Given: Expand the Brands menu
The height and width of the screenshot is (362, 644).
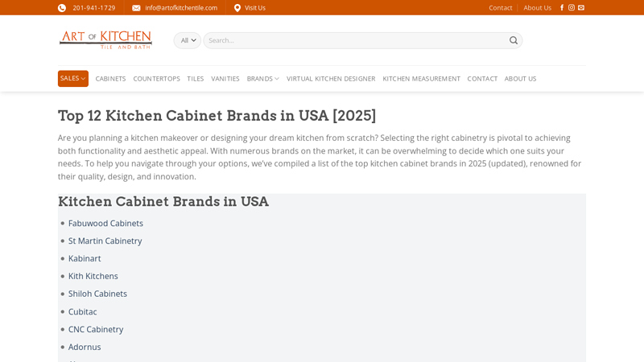Looking at the screenshot, I should [x=263, y=78].
